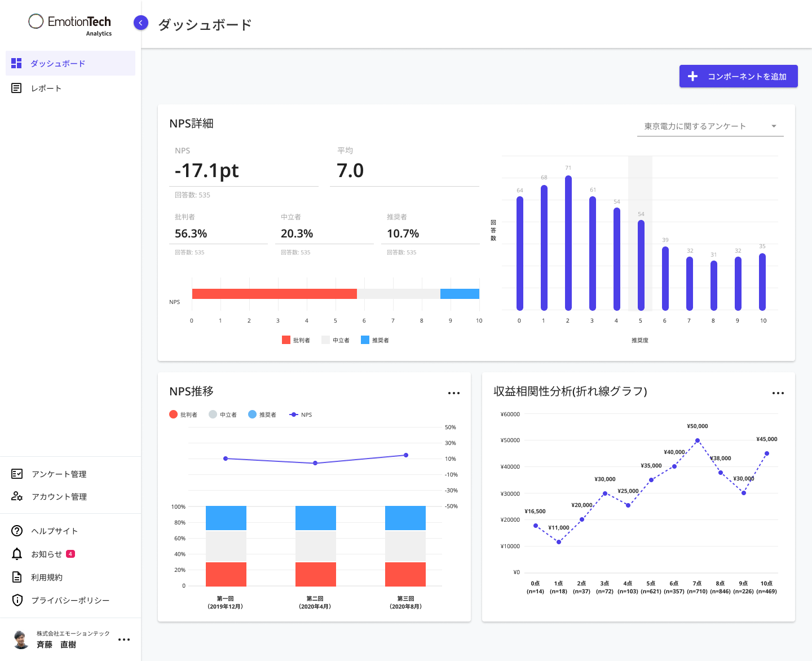This screenshot has height=661, width=812.
Task: Click the 斉藤直樹 profile thumbnail
Action: click(20, 638)
